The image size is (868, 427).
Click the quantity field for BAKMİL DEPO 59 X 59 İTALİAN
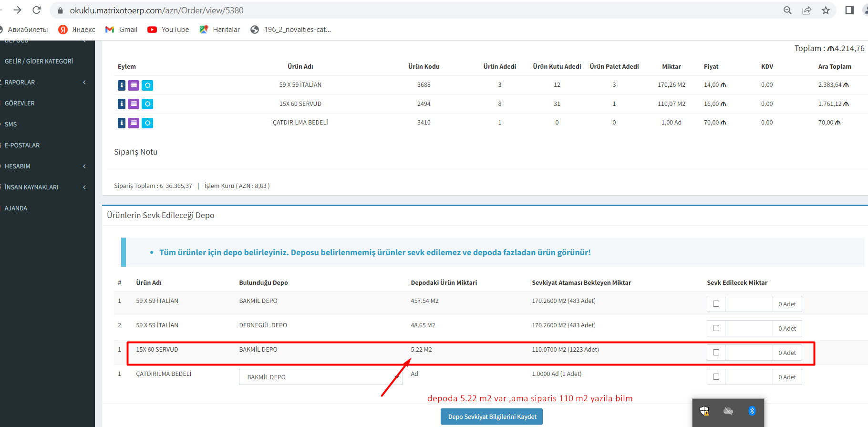tap(748, 304)
